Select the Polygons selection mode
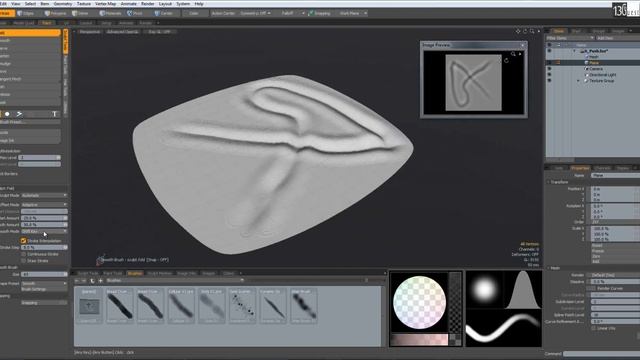The image size is (640, 360). pyautogui.click(x=56, y=13)
